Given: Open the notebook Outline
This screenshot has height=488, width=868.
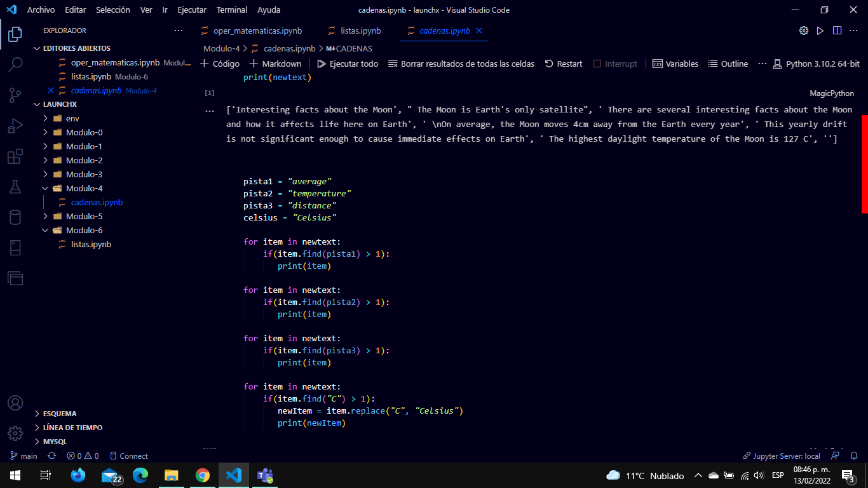Looking at the screenshot, I should (x=728, y=64).
